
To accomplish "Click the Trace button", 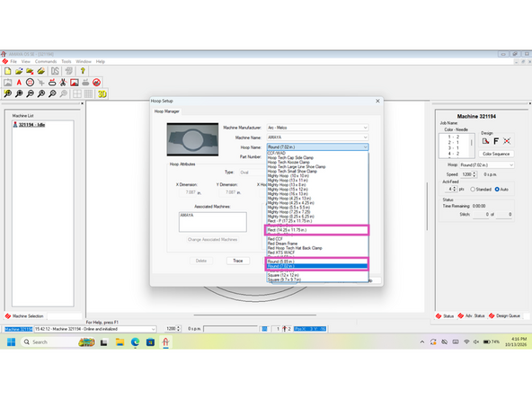I will click(x=238, y=261).
